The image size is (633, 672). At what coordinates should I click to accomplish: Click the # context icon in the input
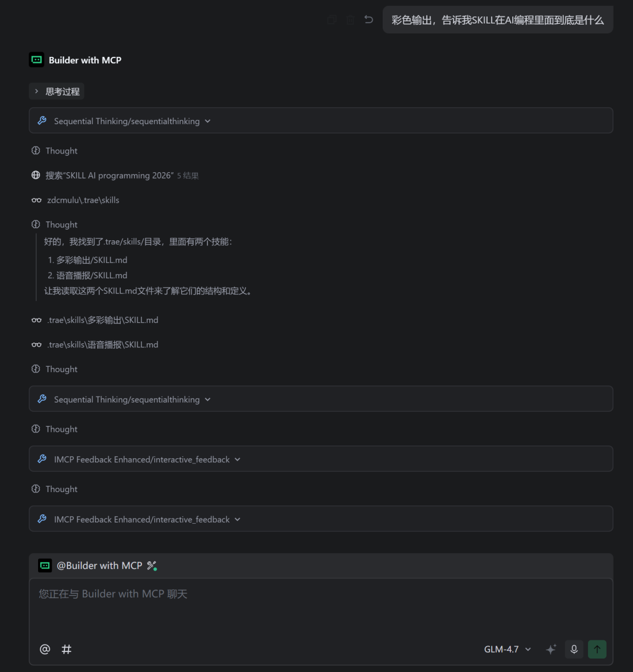point(67,649)
